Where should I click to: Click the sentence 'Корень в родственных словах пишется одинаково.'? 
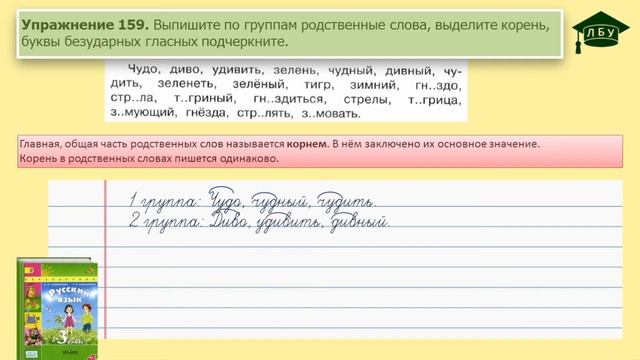tap(149, 158)
